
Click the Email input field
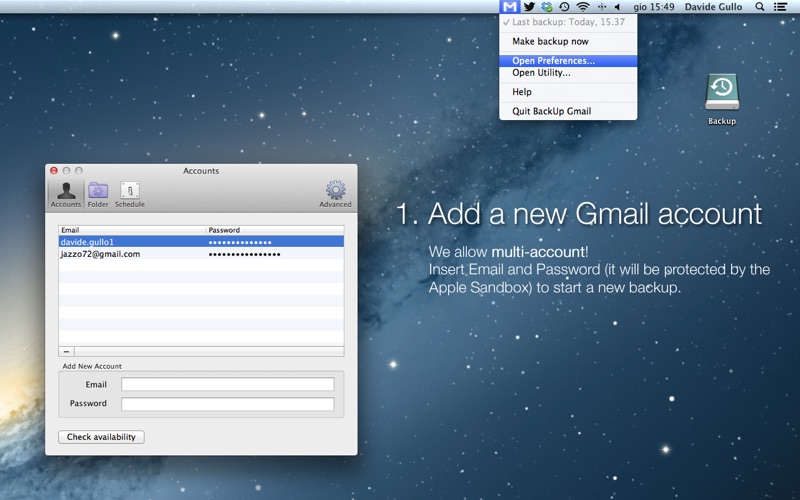(228, 384)
